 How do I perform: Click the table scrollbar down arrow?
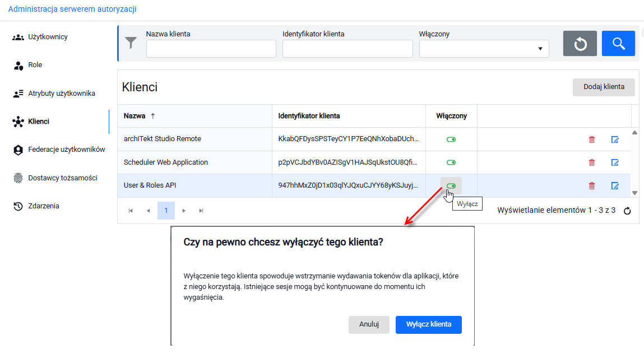634,193
